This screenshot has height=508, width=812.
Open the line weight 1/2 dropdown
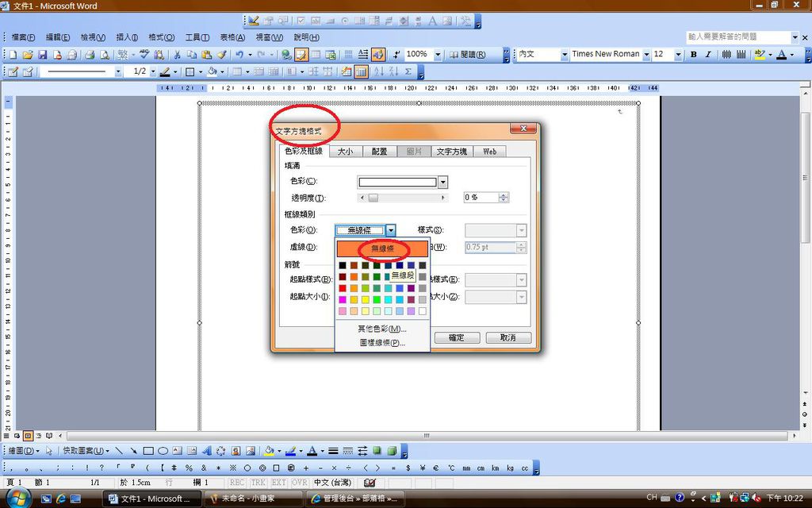(153, 71)
